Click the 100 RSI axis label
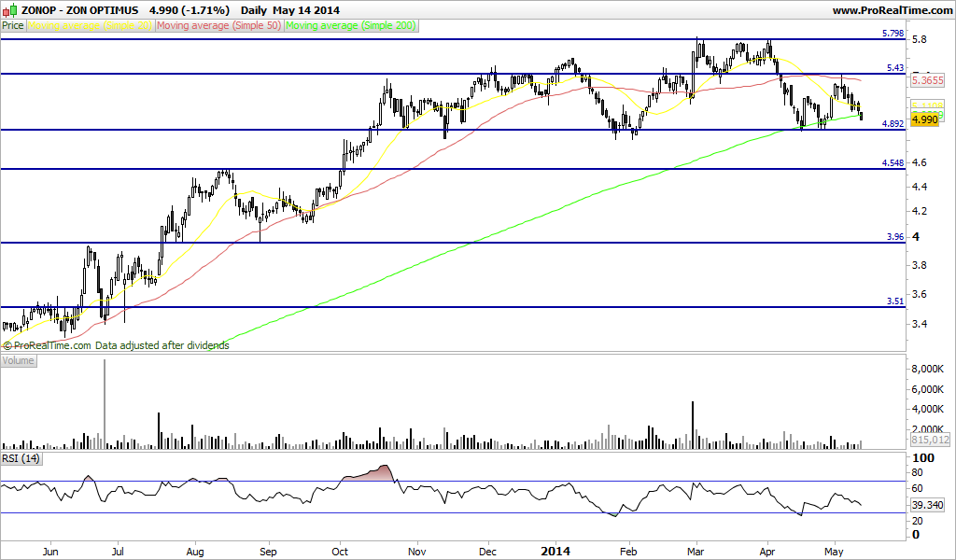 click(x=922, y=458)
